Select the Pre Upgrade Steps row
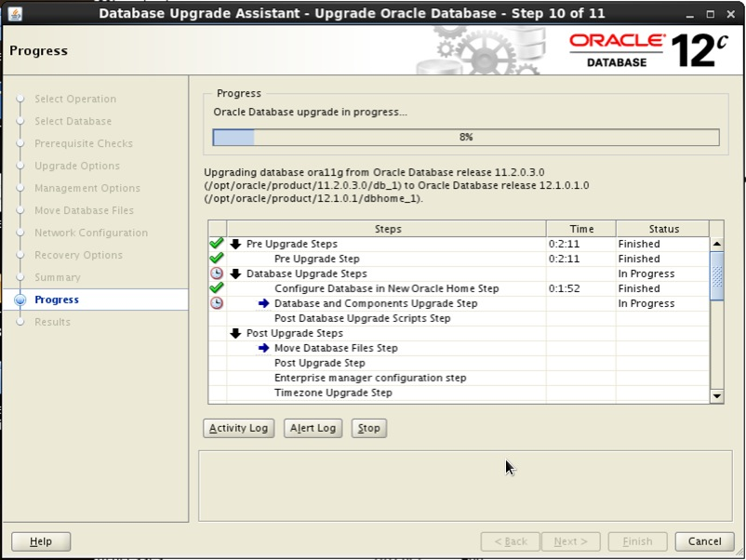 pyautogui.click(x=460, y=244)
